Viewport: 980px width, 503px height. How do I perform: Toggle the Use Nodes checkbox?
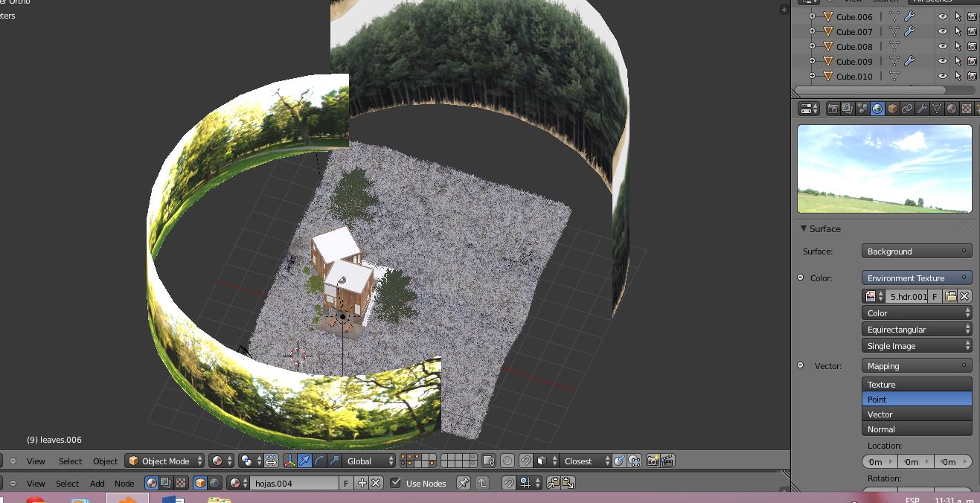tap(396, 483)
